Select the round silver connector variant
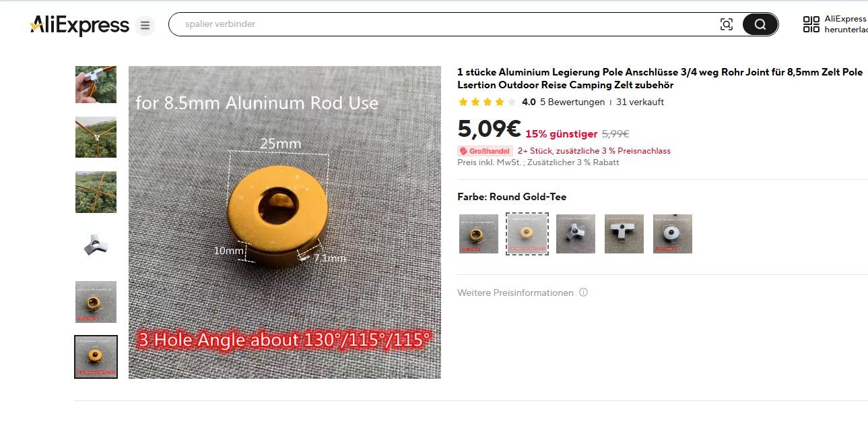Viewport: 868px width, 426px height. (673, 234)
